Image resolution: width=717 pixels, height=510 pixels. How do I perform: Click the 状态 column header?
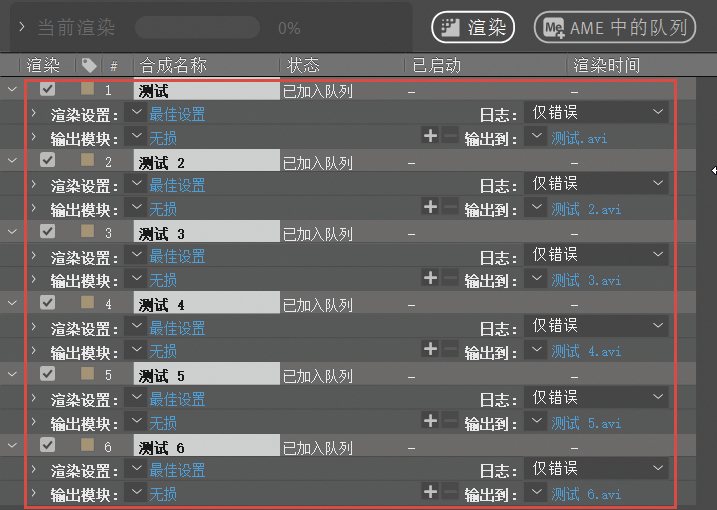click(x=304, y=66)
